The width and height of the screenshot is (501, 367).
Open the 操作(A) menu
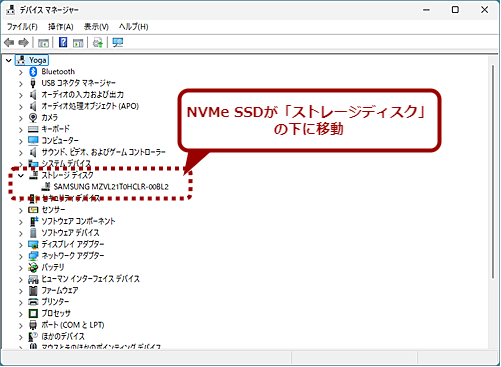[x=61, y=27]
